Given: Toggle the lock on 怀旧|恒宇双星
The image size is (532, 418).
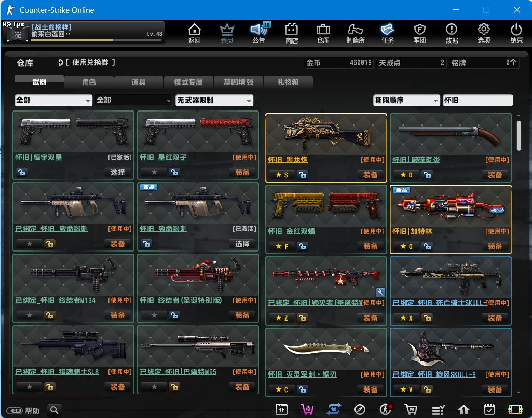Looking at the screenshot, I should pyautogui.click(x=22, y=172).
